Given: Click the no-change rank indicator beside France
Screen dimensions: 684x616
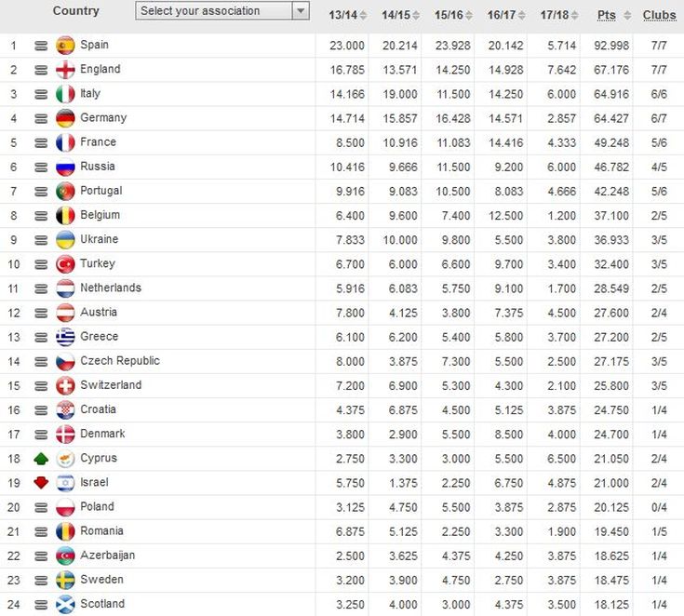Looking at the screenshot, I should click(x=41, y=143).
